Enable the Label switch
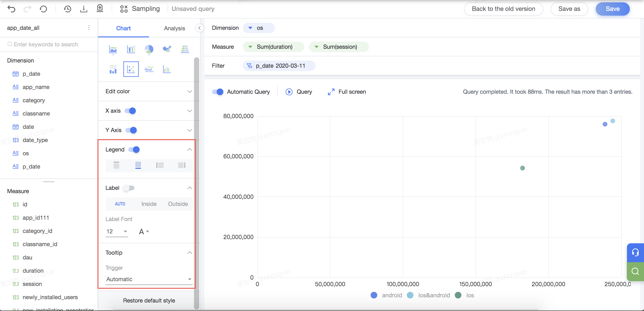 click(129, 188)
